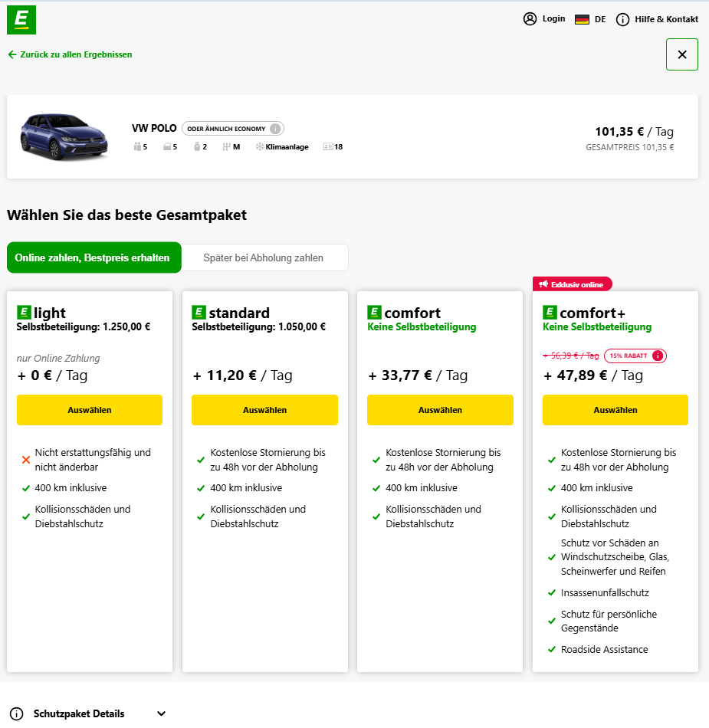709x728 pixels.
Task: Click the + 33,77 € / Tag price
Action: coord(418,375)
